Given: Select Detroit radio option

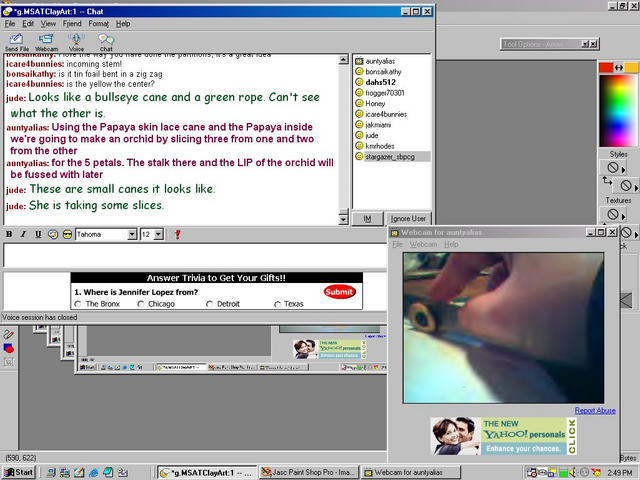Looking at the screenshot, I should click(x=209, y=304).
